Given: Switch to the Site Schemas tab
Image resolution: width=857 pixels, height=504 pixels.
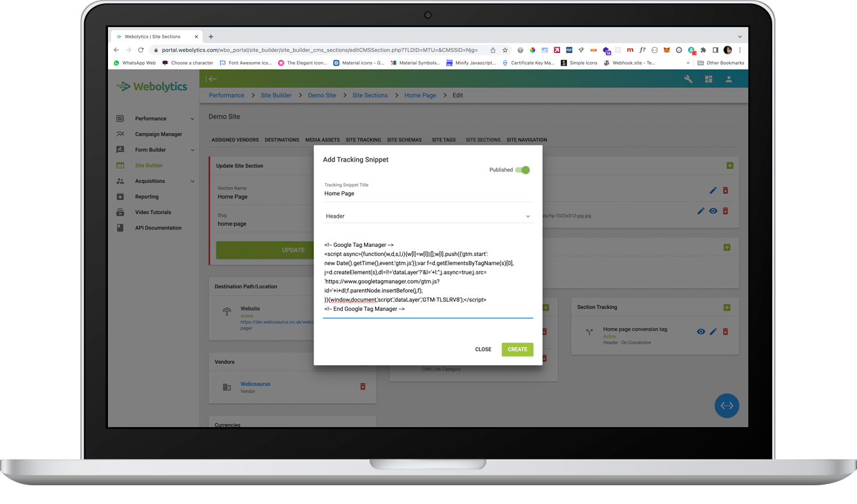Looking at the screenshot, I should [404, 140].
